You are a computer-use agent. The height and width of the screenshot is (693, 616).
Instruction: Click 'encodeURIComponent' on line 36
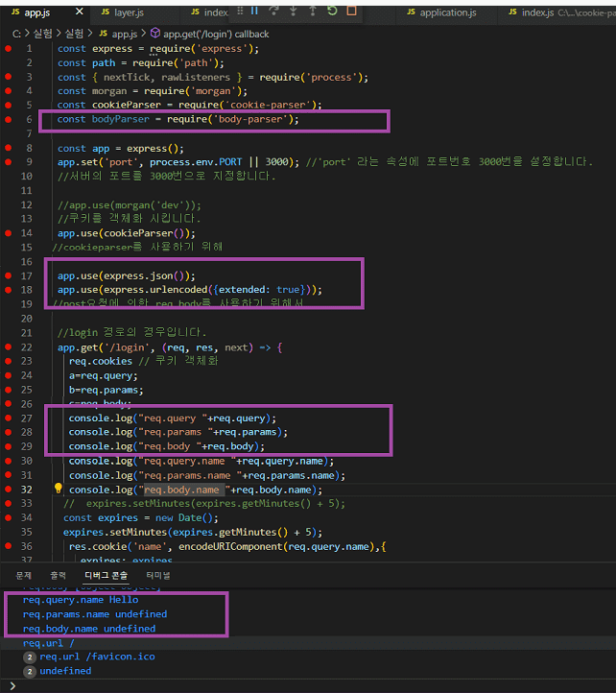click(230, 547)
